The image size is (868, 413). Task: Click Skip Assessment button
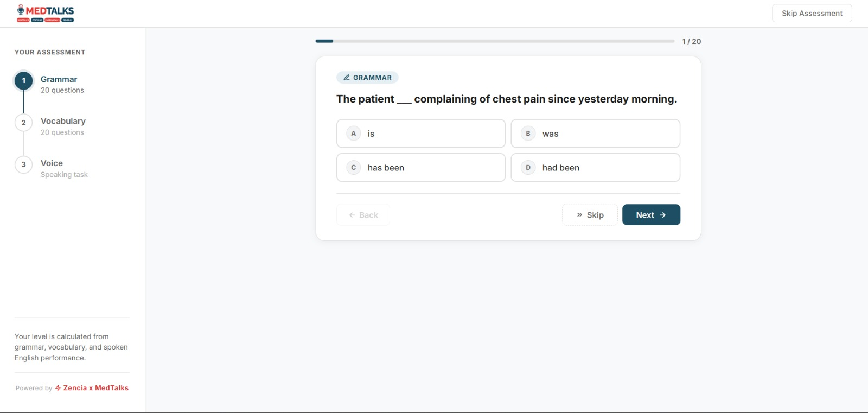pyautogui.click(x=812, y=13)
